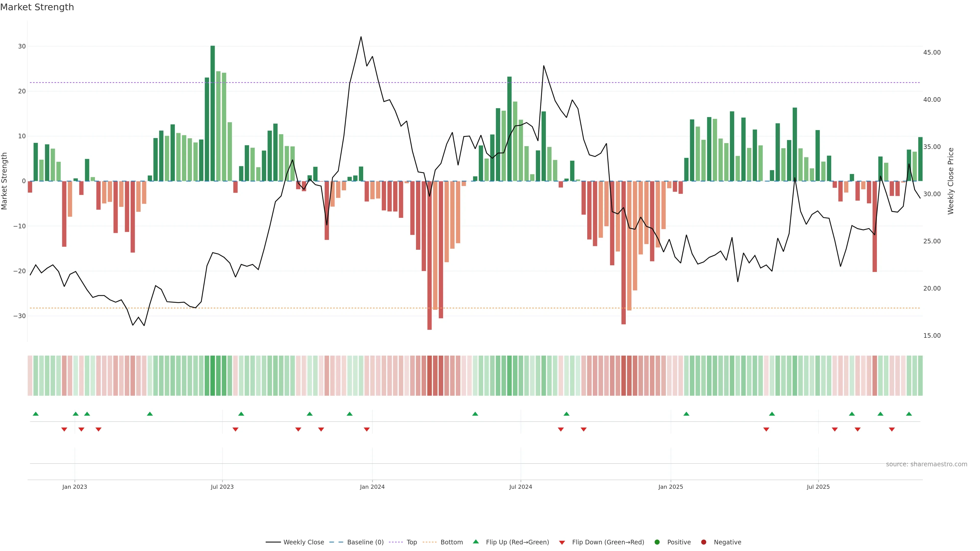This screenshot has height=551, width=980.
Task: Click darkest green heatmap strip cell
Action: tap(213, 376)
